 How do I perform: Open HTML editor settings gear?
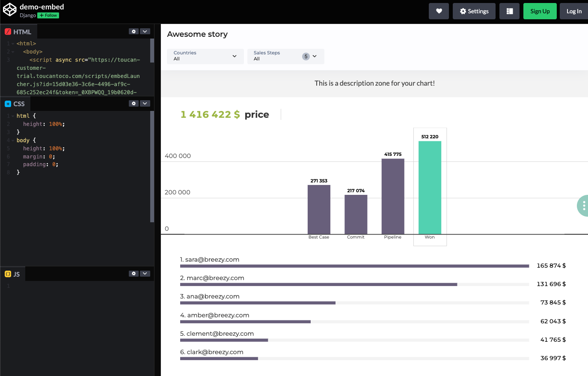(x=134, y=31)
